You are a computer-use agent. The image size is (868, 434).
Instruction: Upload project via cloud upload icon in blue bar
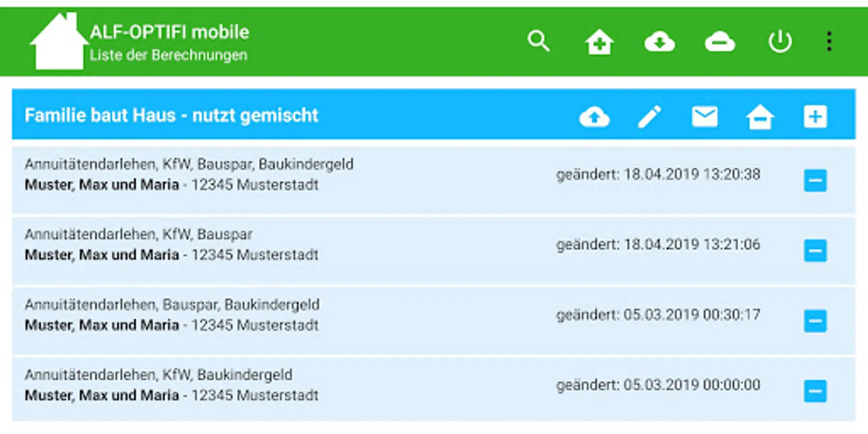pos(594,116)
